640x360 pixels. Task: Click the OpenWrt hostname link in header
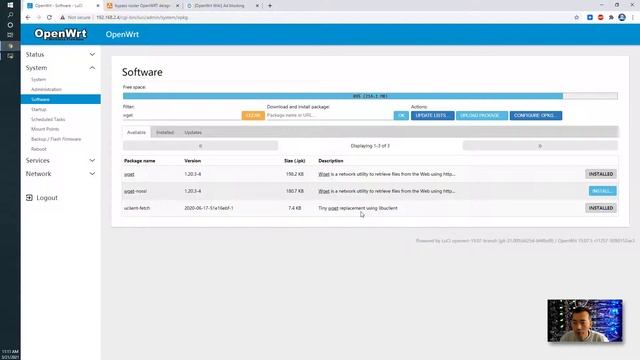pos(122,34)
